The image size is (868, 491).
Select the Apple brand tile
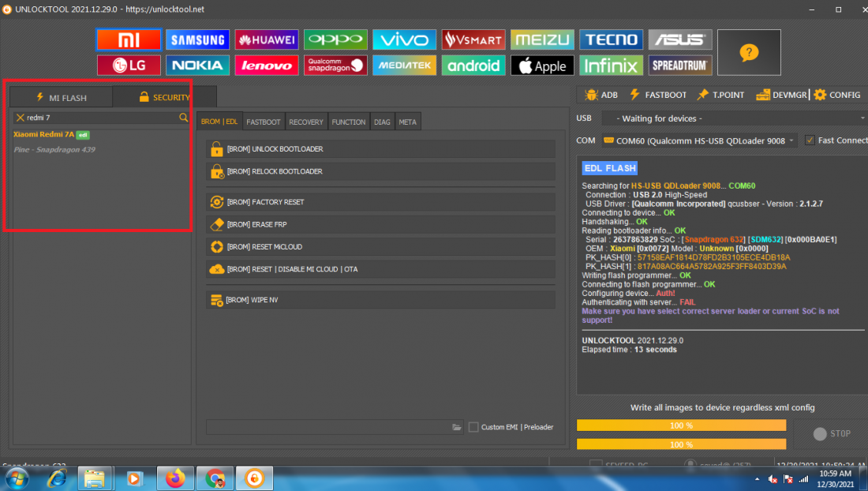pyautogui.click(x=542, y=66)
